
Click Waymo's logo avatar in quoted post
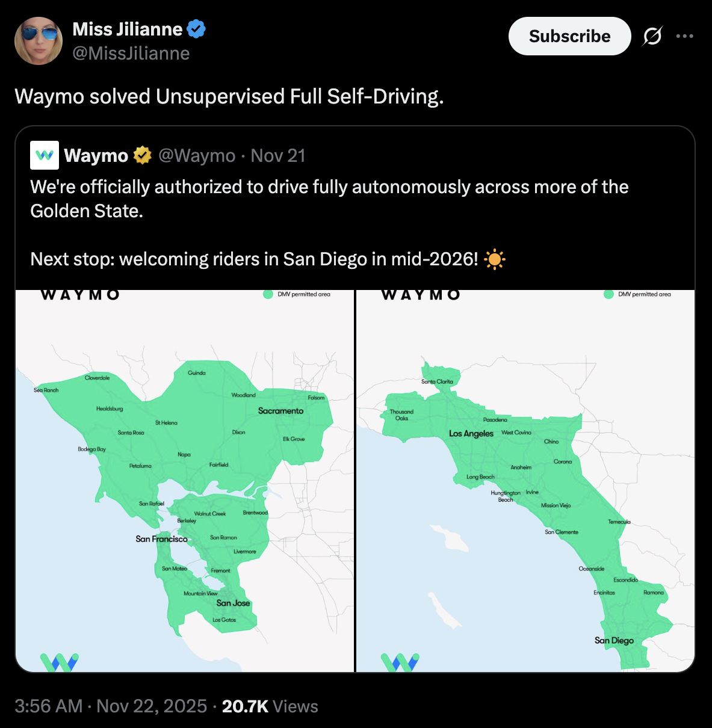[x=45, y=155]
